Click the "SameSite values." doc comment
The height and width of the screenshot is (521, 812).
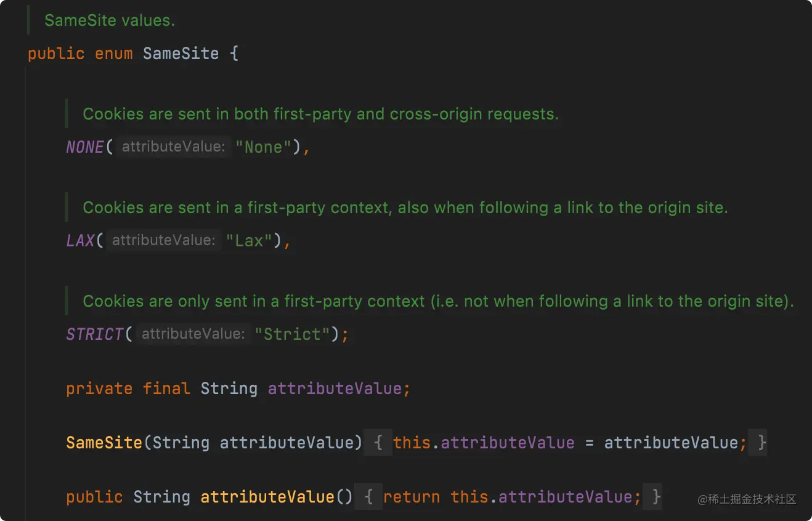tap(110, 20)
